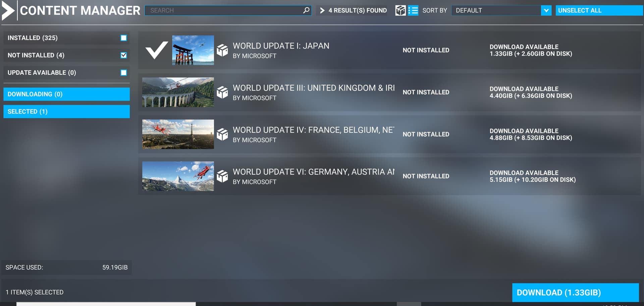Open the Sort By dropdown arrow
Viewport: 644px width, 306px height.
click(546, 10)
